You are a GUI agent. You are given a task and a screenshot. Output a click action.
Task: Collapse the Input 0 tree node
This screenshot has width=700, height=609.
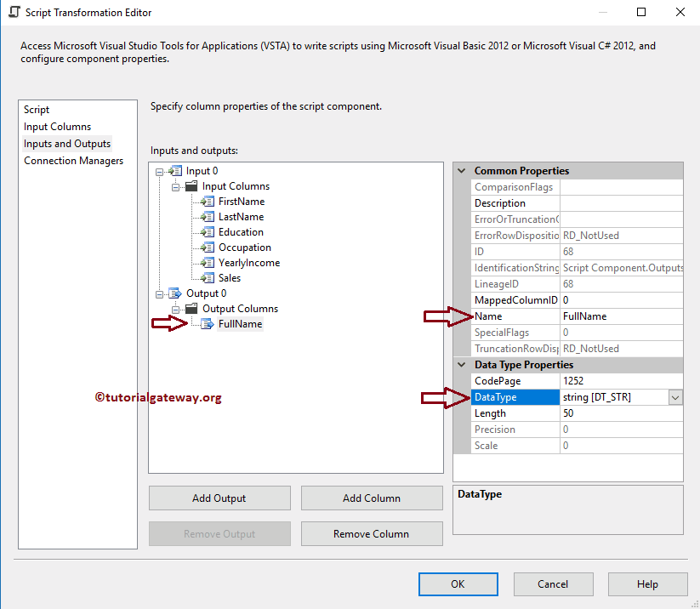coord(159,172)
